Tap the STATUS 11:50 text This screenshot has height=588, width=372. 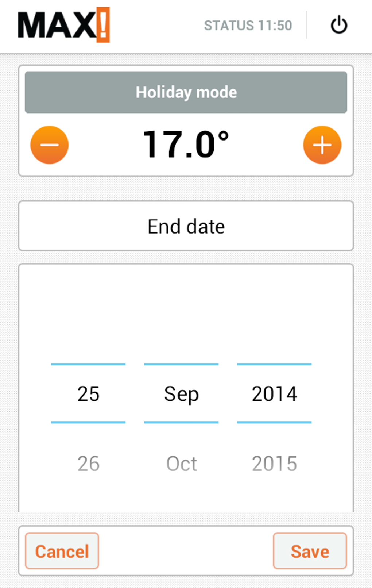[248, 26]
